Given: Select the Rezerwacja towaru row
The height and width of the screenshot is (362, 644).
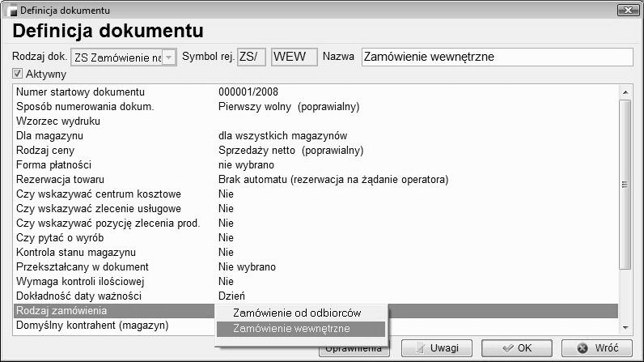Looking at the screenshot, I should (316, 180).
